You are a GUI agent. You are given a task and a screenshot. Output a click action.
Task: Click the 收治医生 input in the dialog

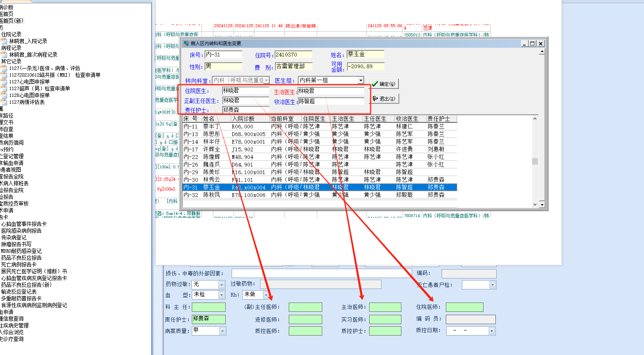point(331,102)
